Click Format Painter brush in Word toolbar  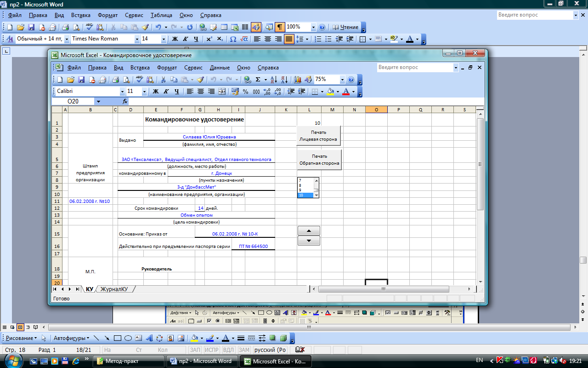145,27
